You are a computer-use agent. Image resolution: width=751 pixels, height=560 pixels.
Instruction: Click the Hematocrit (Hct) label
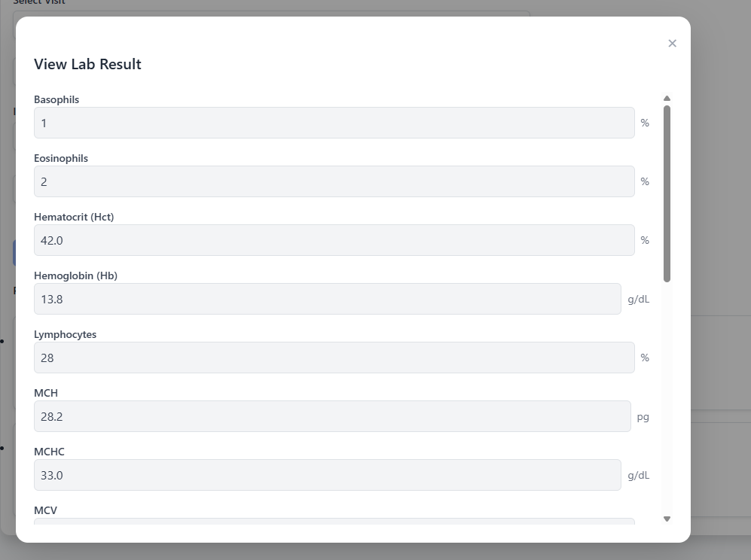[x=74, y=217]
